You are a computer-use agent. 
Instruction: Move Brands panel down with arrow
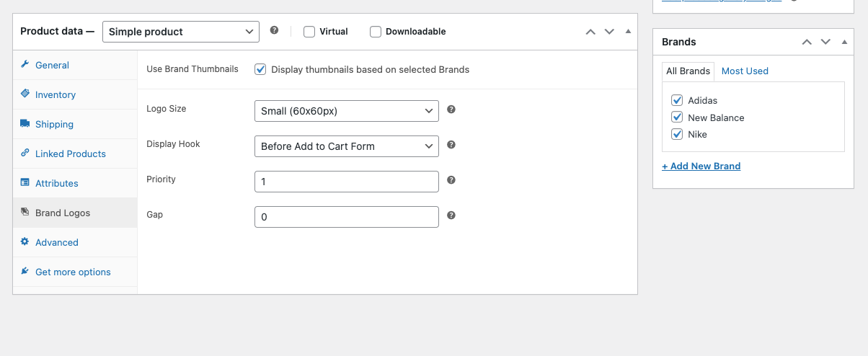[825, 42]
